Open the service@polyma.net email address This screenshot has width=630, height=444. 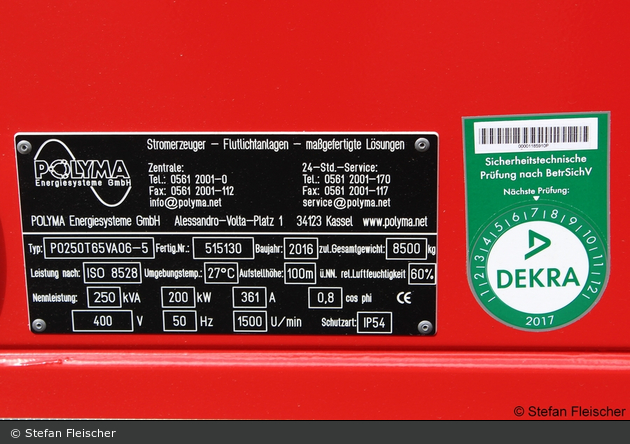346,203
